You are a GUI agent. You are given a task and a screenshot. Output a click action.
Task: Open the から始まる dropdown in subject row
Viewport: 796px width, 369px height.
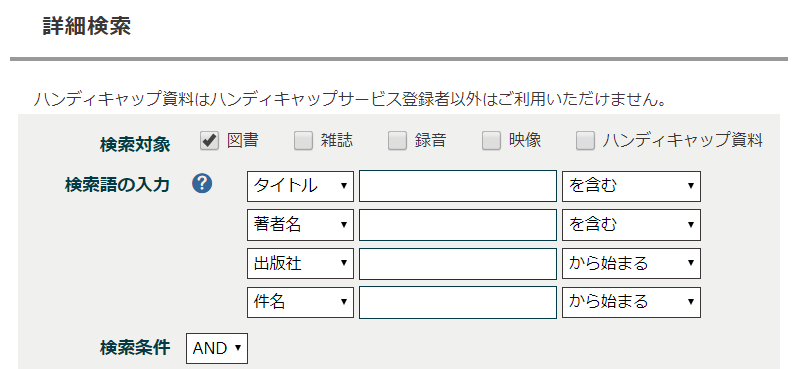coord(631,302)
